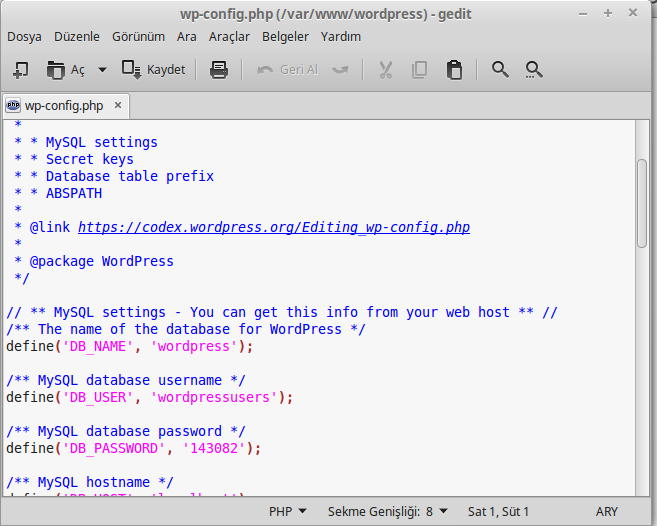Open the Yardım menu
The height and width of the screenshot is (526, 657).
341,37
